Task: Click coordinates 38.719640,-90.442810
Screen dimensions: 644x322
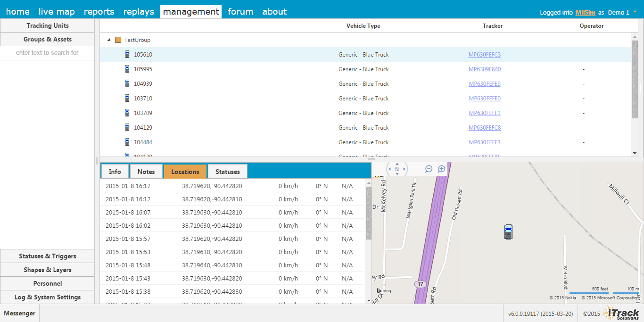Action: pyautogui.click(x=212, y=265)
